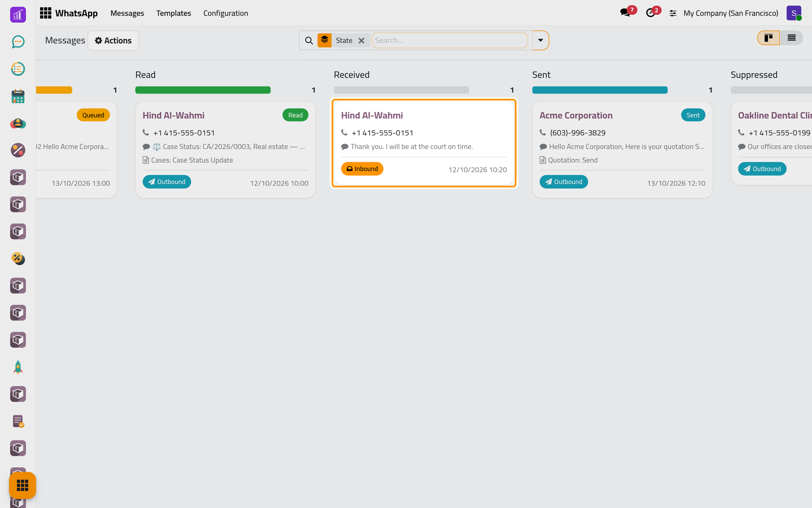Click the Outbound badge on Acme Corporation card
This screenshot has width=812, height=508.
click(563, 182)
